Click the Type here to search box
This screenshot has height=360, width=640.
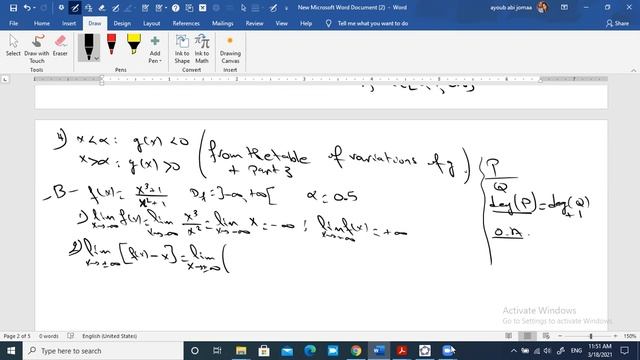[x=103, y=351]
